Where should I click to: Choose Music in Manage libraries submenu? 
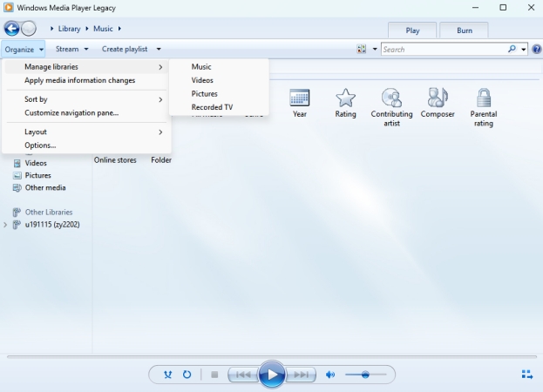point(219,67)
